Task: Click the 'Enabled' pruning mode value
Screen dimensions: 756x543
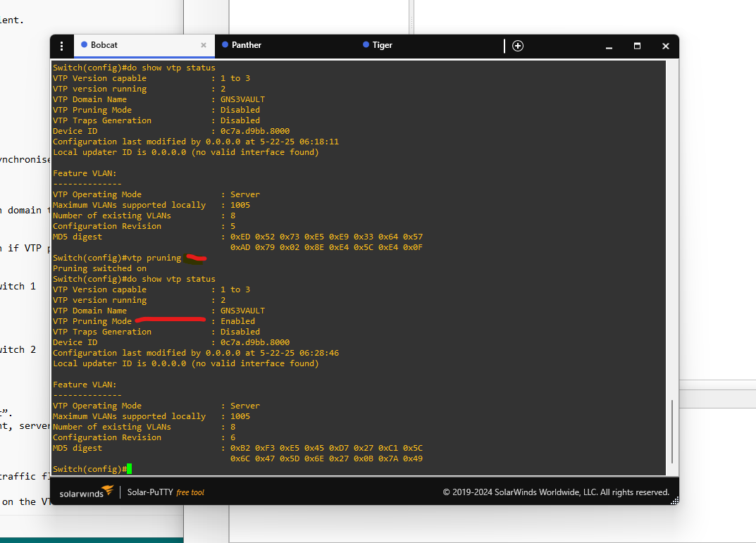Action: [x=237, y=321]
